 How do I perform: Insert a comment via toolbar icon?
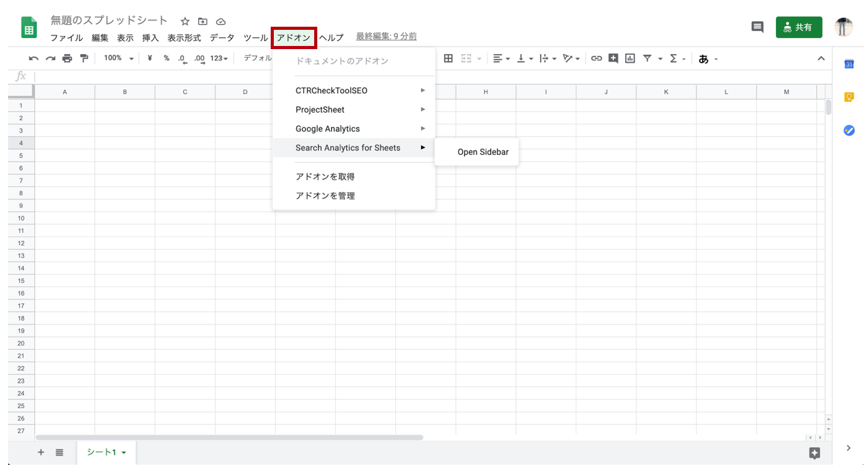(x=613, y=58)
